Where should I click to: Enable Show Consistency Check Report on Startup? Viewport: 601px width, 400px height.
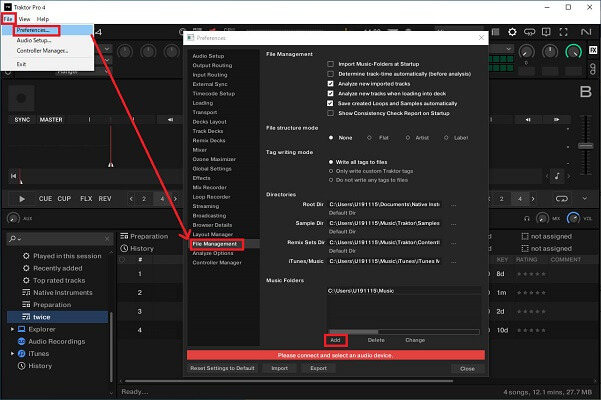(330, 113)
